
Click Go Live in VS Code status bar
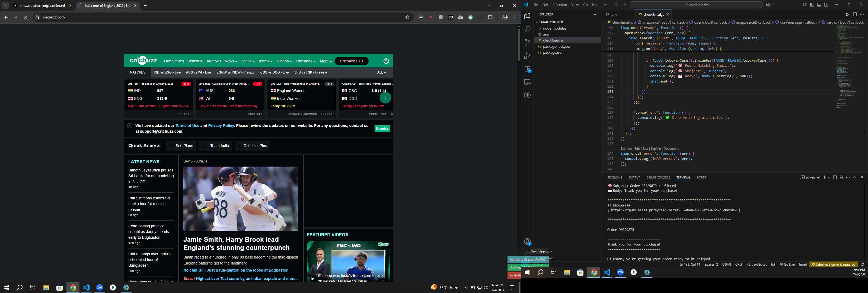(787, 264)
